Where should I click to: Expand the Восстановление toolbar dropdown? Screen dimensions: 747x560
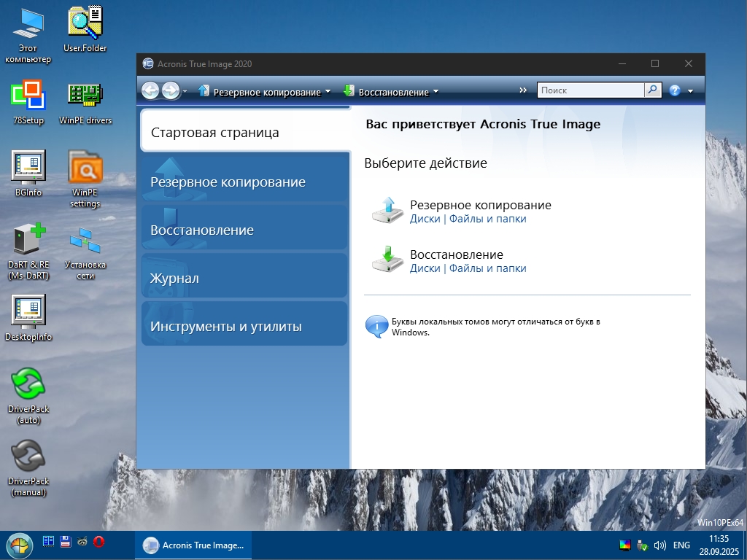tap(436, 92)
